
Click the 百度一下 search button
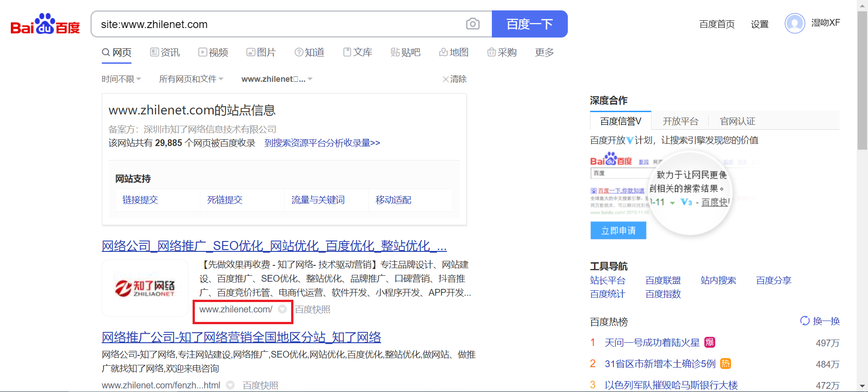tap(529, 24)
